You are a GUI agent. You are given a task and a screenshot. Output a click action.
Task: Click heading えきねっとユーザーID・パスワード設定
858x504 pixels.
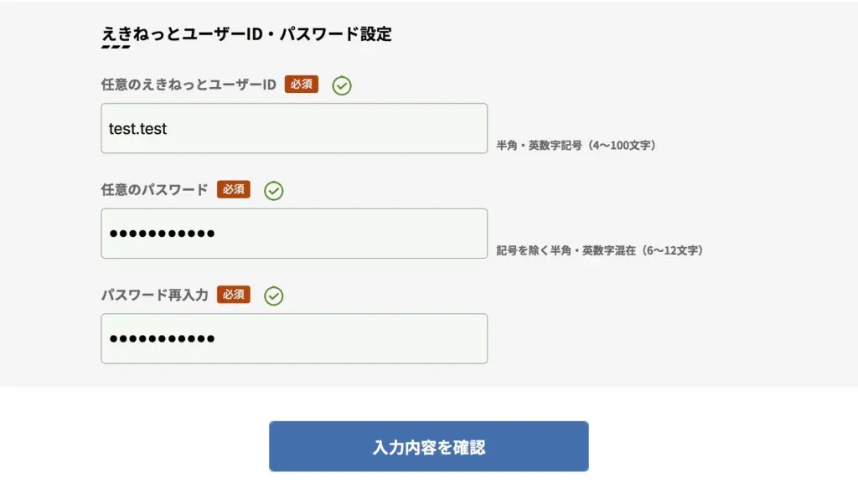[x=247, y=33]
